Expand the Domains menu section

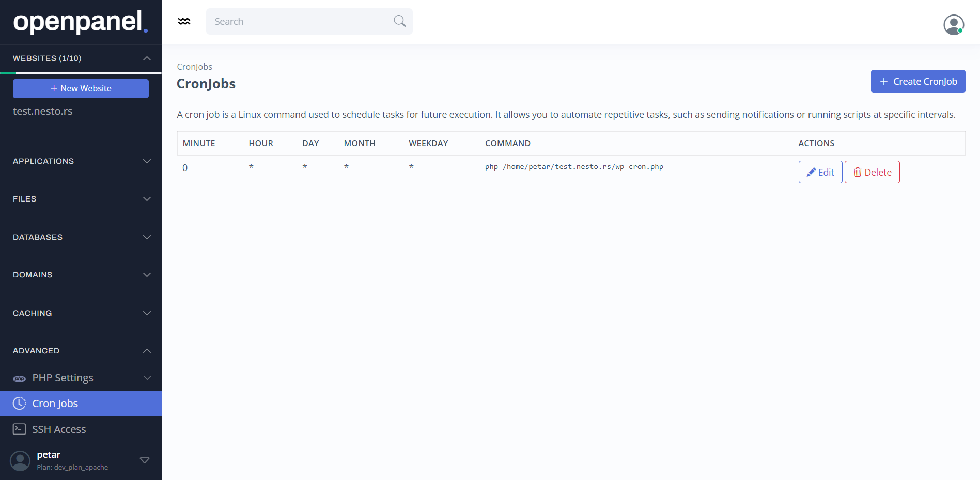[147, 275]
